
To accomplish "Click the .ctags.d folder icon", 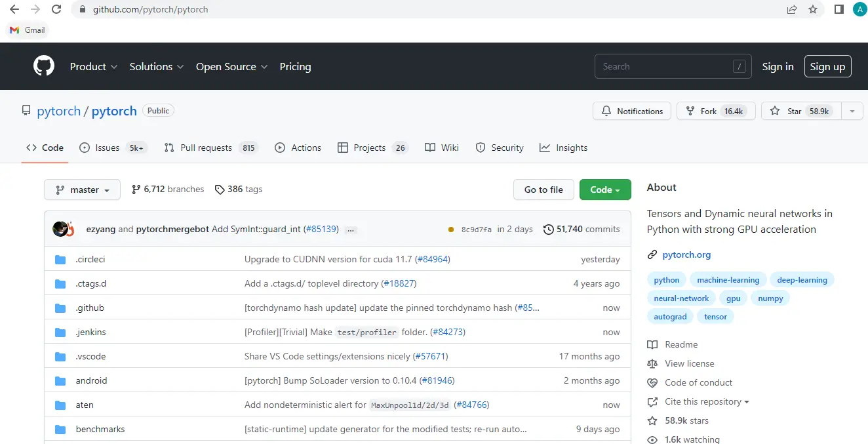I will (x=61, y=284).
